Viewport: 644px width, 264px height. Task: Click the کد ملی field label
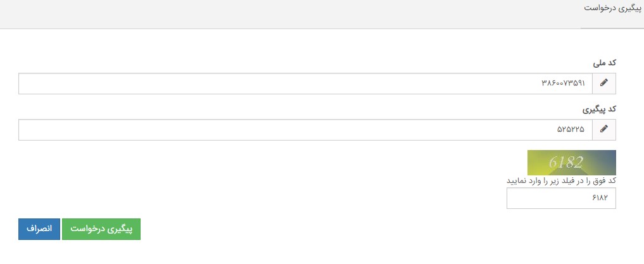(604, 63)
